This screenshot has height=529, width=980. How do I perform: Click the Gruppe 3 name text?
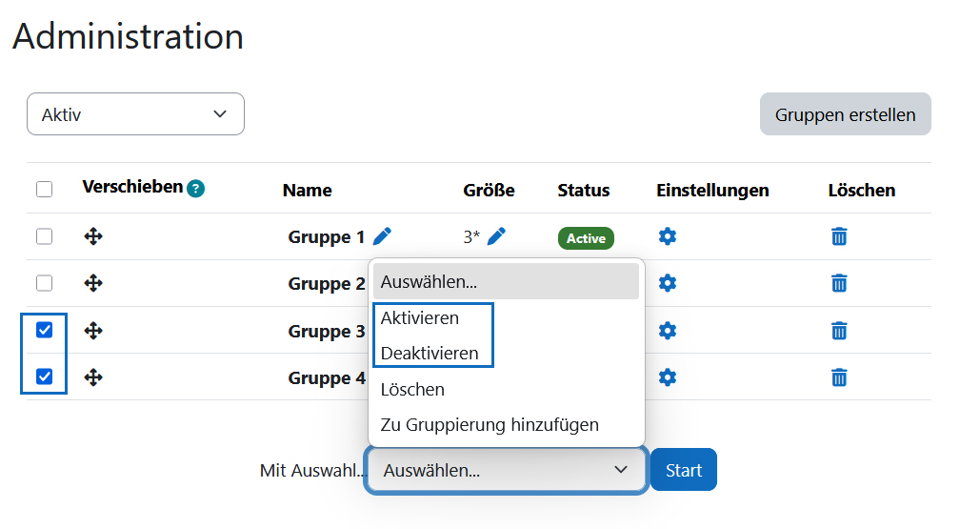point(327,332)
